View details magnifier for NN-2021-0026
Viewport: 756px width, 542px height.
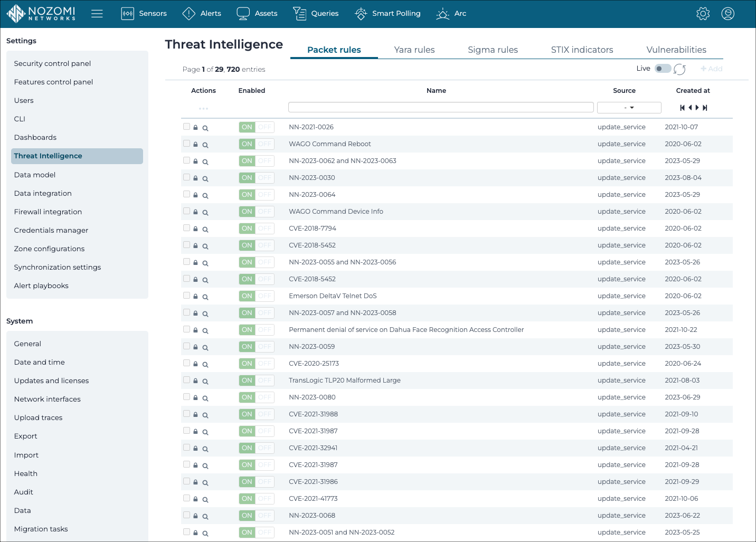[205, 128]
